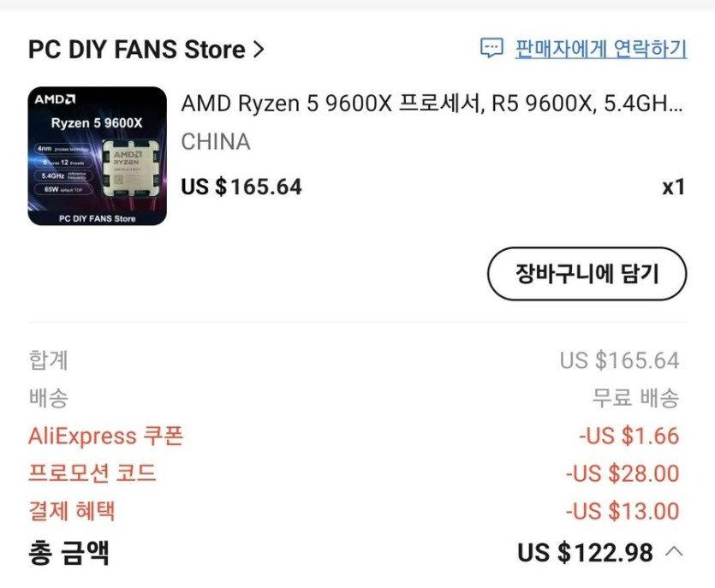The height and width of the screenshot is (588, 715).
Task: Select the AliExpress 쿠폰 row label
Action: 105,436
